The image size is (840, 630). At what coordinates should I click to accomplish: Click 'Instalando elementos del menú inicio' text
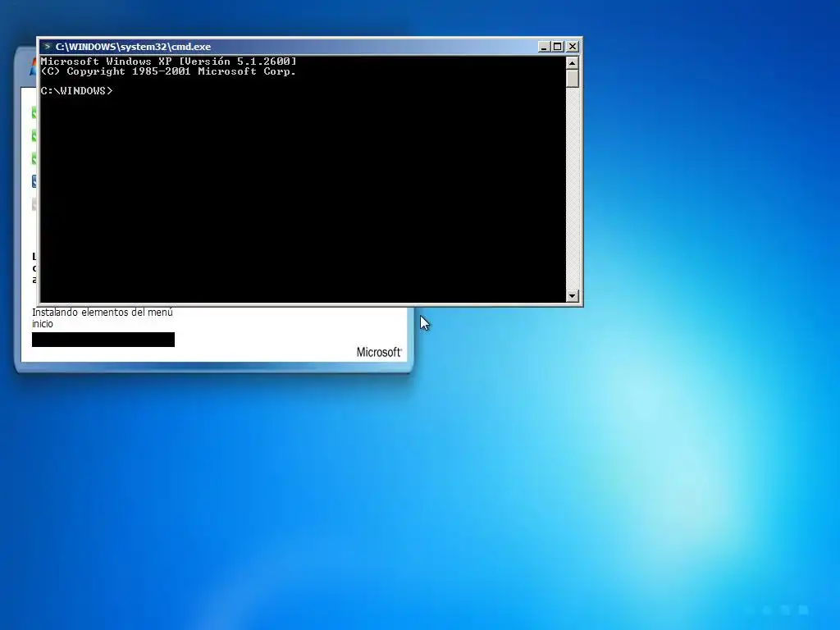click(103, 317)
